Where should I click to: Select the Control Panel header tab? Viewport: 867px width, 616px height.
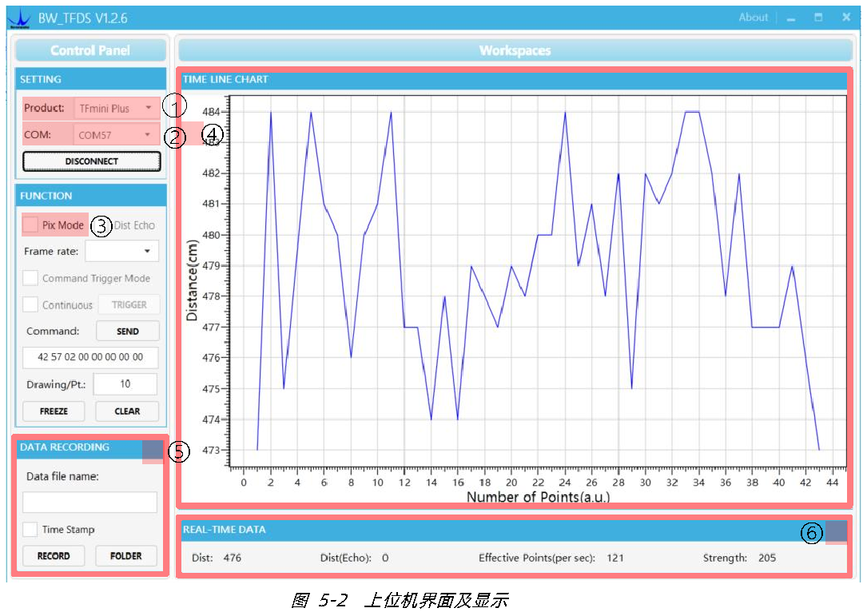coord(90,50)
